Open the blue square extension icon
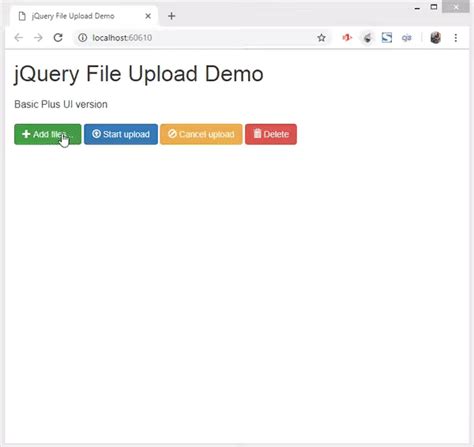 pos(387,38)
